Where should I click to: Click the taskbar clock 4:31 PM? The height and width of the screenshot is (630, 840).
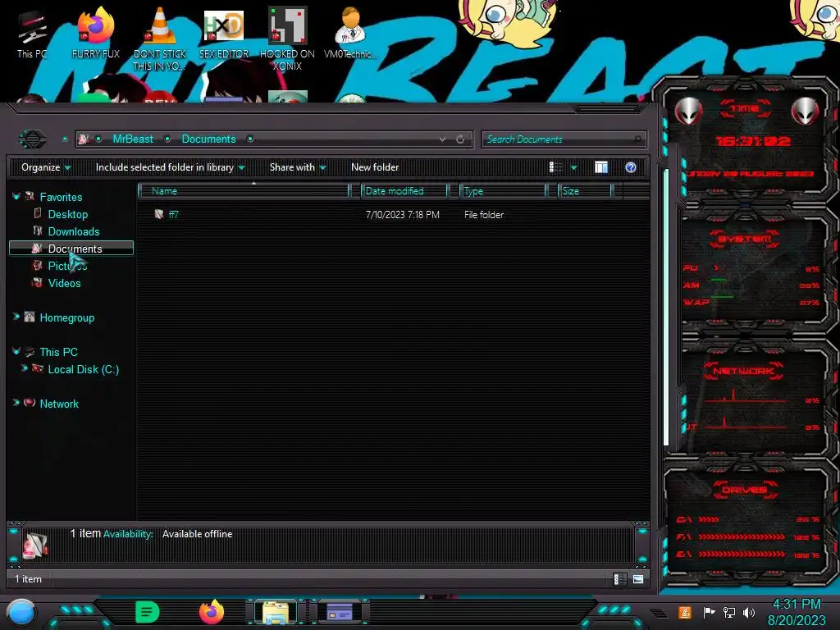[796, 605]
